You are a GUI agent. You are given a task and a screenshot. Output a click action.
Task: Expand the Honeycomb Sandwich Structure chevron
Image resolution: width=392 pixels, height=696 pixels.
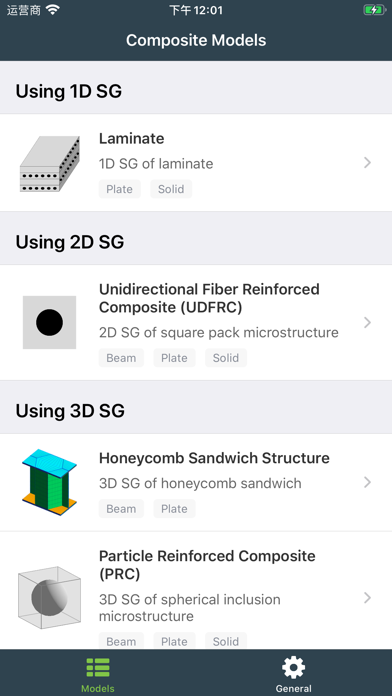pos(367,482)
